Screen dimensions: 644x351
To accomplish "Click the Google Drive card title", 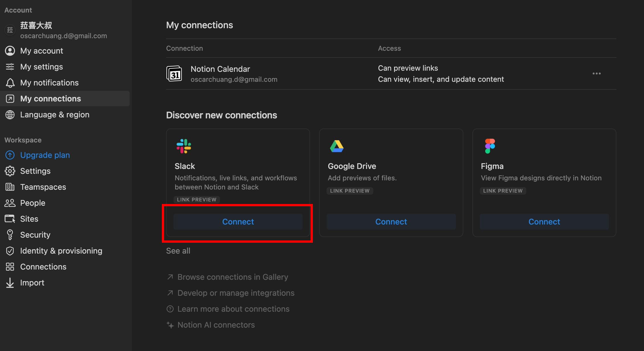I will coord(352,166).
